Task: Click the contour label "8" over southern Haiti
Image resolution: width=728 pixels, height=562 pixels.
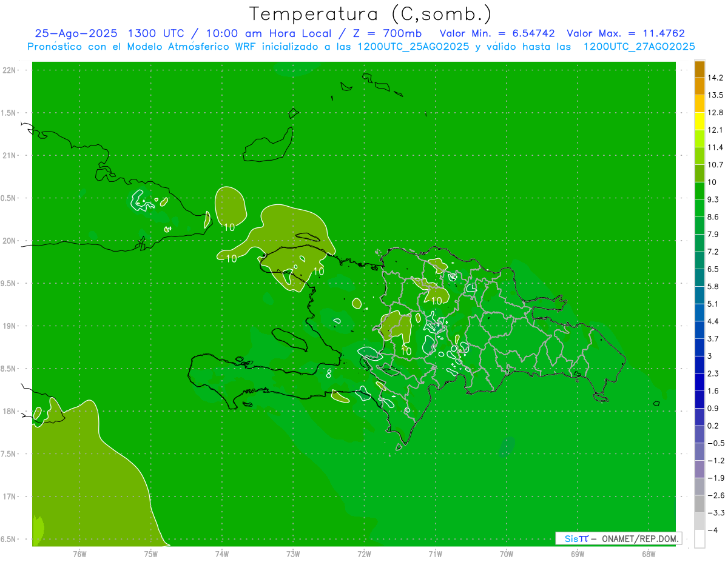Action: point(329,373)
